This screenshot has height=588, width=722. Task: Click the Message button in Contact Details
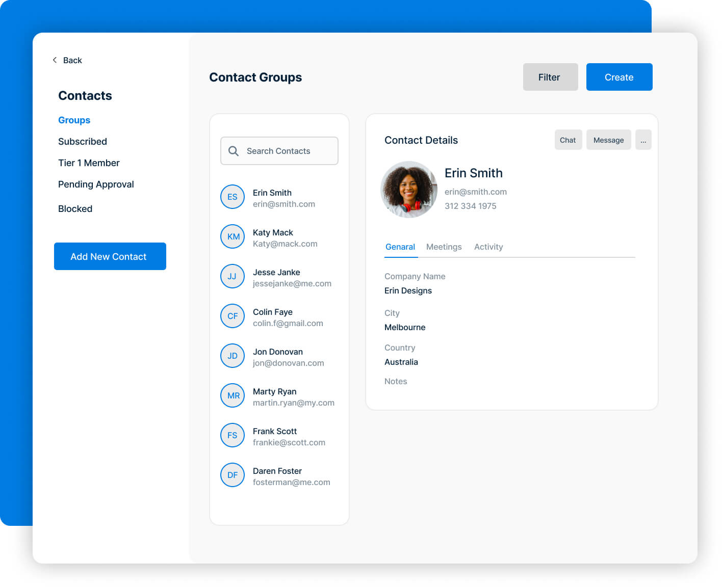pos(608,140)
